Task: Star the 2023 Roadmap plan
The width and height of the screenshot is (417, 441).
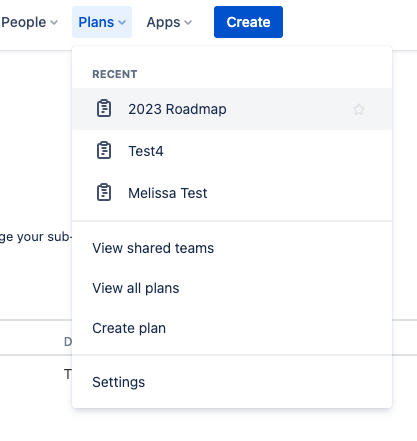Action: coord(359,109)
